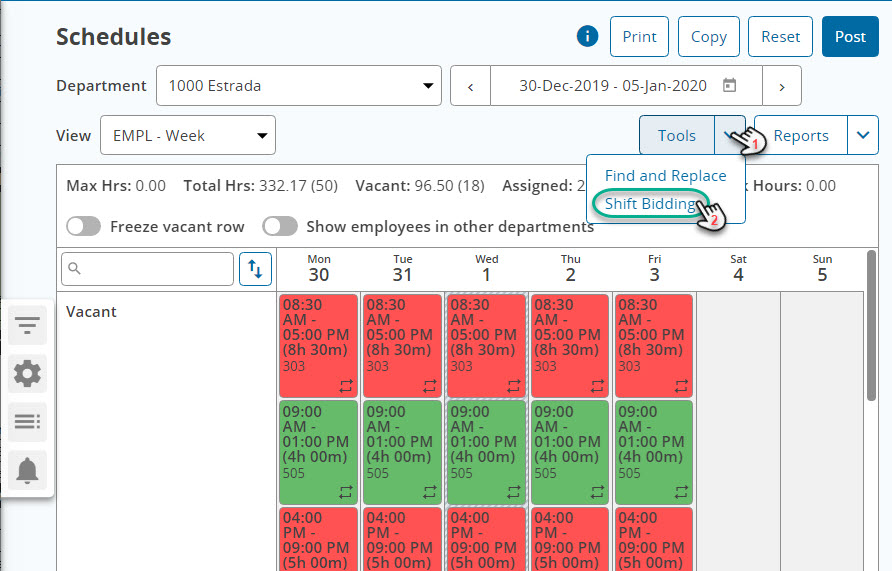Click repeat icon on Tuesday 08:30 AM shift
This screenshot has height=571, width=892.
pyautogui.click(x=430, y=386)
